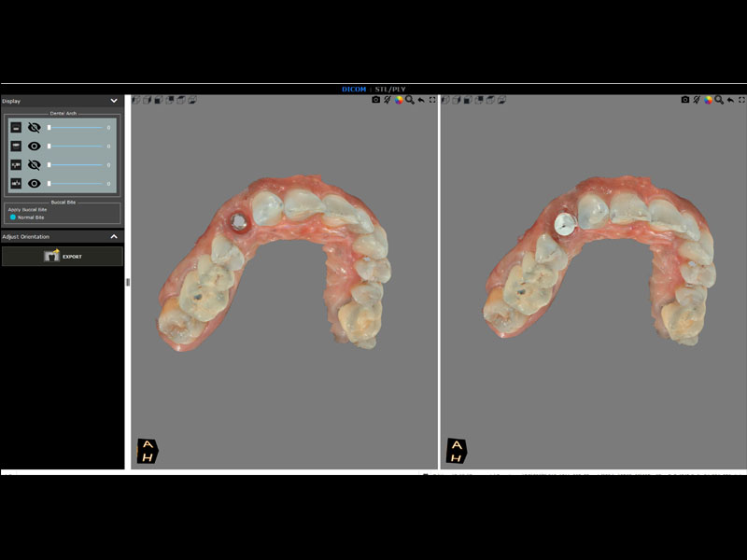
Task: Click the orientation cube in right viewport
Action: click(457, 451)
